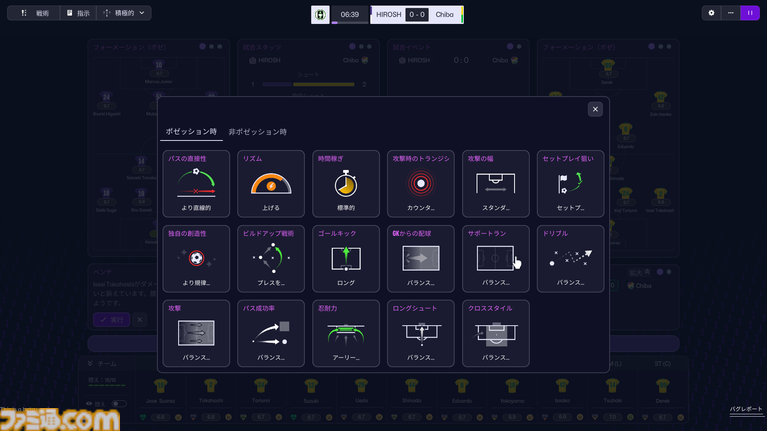Select the リズム tempo gauge tile
This screenshot has height=431, width=767.
pyautogui.click(x=271, y=183)
